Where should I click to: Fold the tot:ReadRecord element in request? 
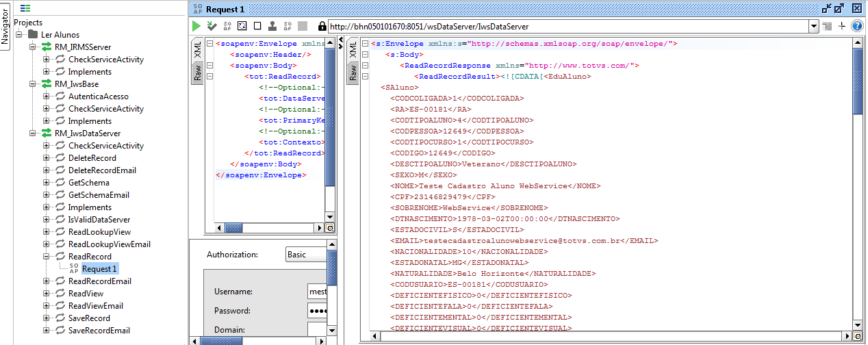(x=211, y=77)
